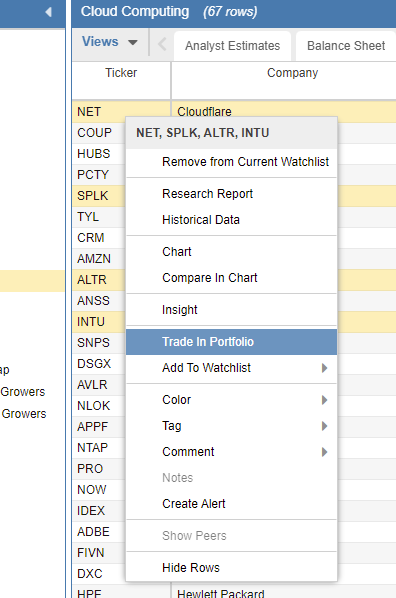Select Historical Data in the context menu
The width and height of the screenshot is (396, 598).
coord(232,220)
